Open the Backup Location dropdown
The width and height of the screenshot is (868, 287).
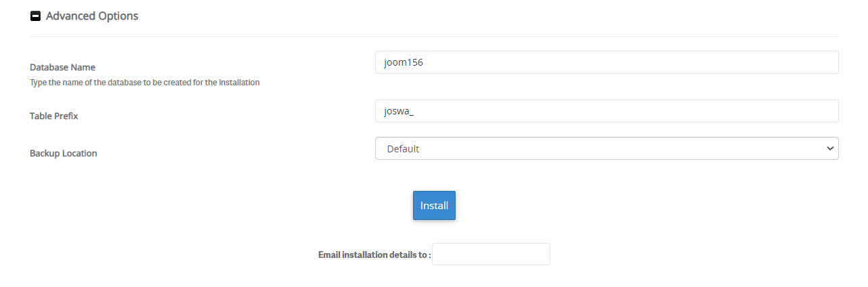coord(606,148)
